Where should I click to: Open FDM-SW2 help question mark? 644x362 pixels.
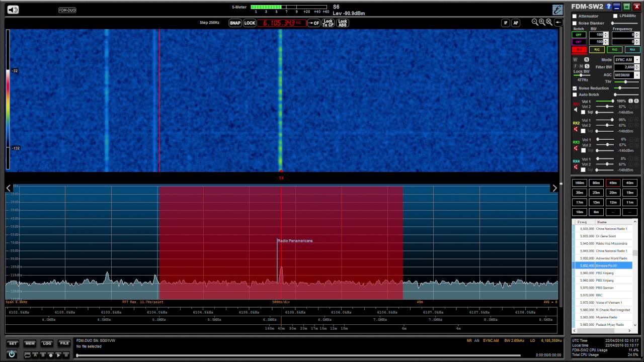coord(609,7)
